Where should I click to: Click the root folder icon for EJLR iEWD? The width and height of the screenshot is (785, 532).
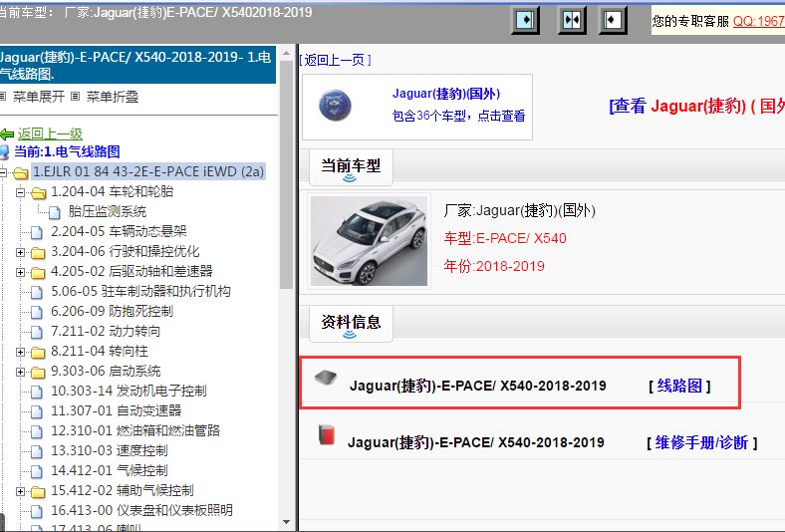21,172
